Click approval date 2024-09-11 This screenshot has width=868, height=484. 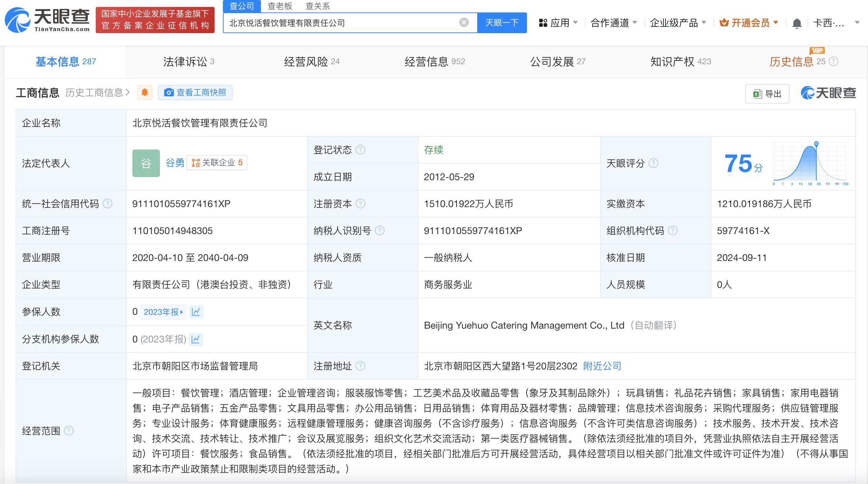(x=742, y=258)
